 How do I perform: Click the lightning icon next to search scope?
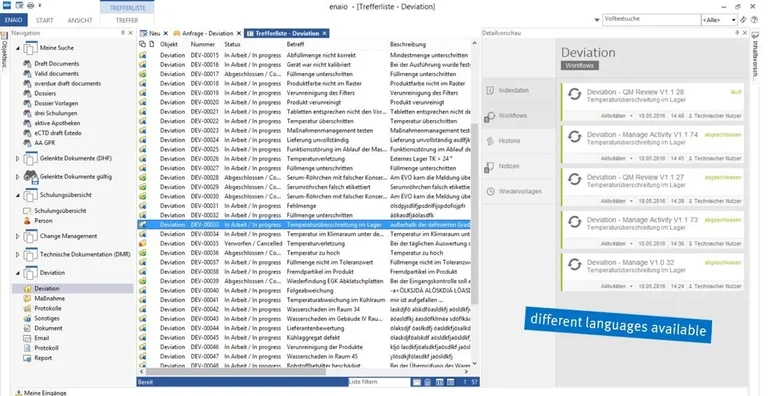coord(744,20)
